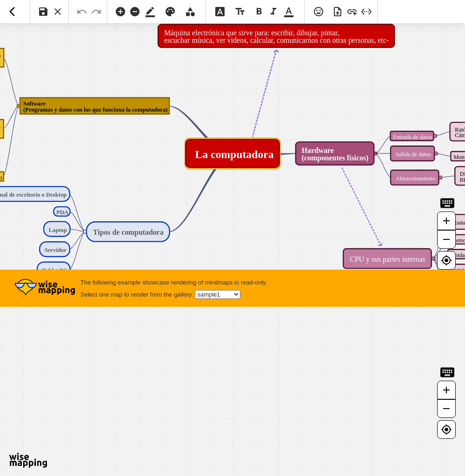This screenshot has height=476, width=465.
Task: Select the Salida de datos topic
Action: coord(412,153)
